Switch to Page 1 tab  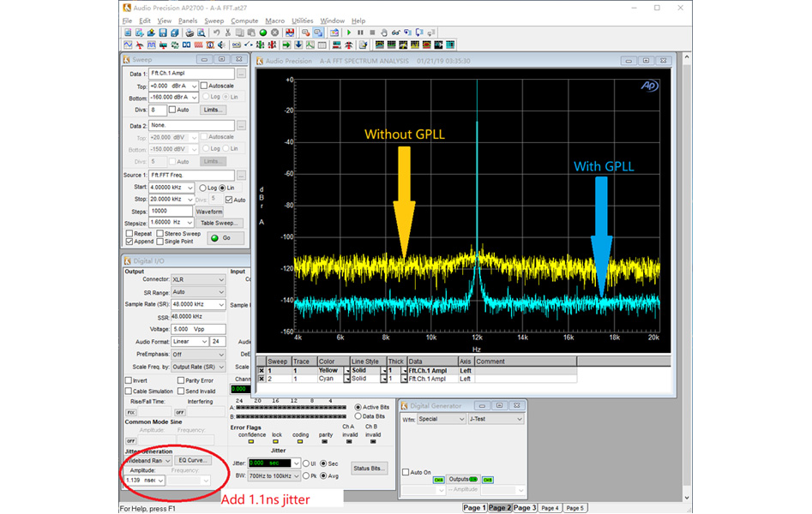point(474,508)
